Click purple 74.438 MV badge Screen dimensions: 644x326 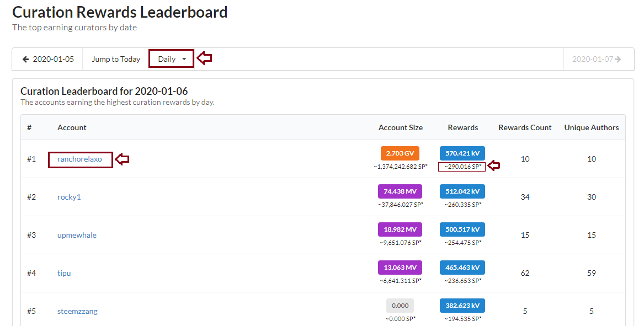click(x=400, y=191)
